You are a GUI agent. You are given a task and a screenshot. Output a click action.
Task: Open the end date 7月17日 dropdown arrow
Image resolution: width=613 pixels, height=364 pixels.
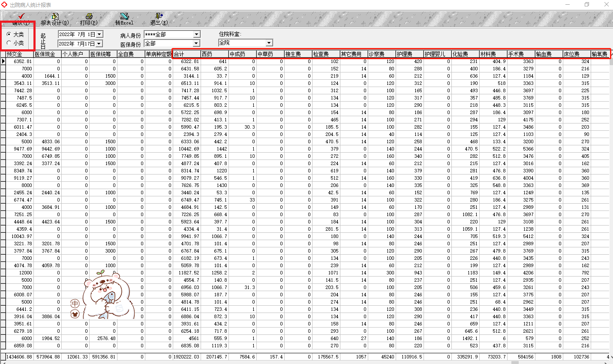tap(99, 44)
